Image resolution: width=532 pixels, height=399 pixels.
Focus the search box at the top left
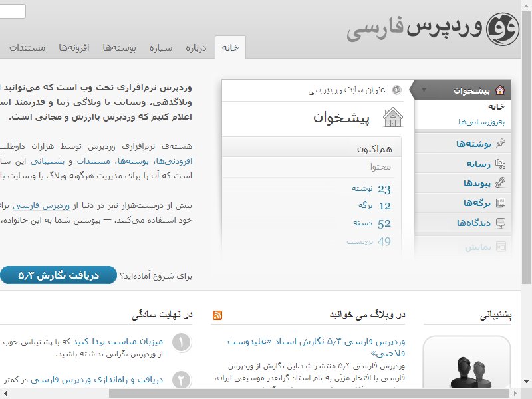coord(13,11)
